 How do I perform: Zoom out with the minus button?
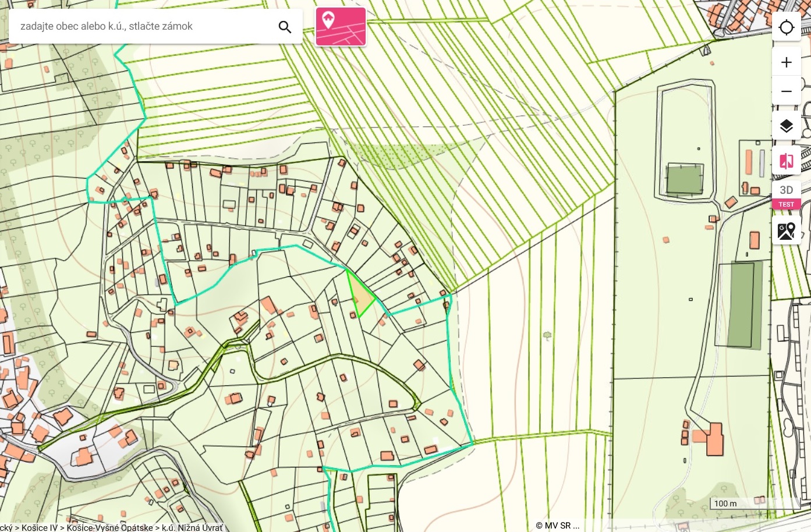(x=787, y=91)
